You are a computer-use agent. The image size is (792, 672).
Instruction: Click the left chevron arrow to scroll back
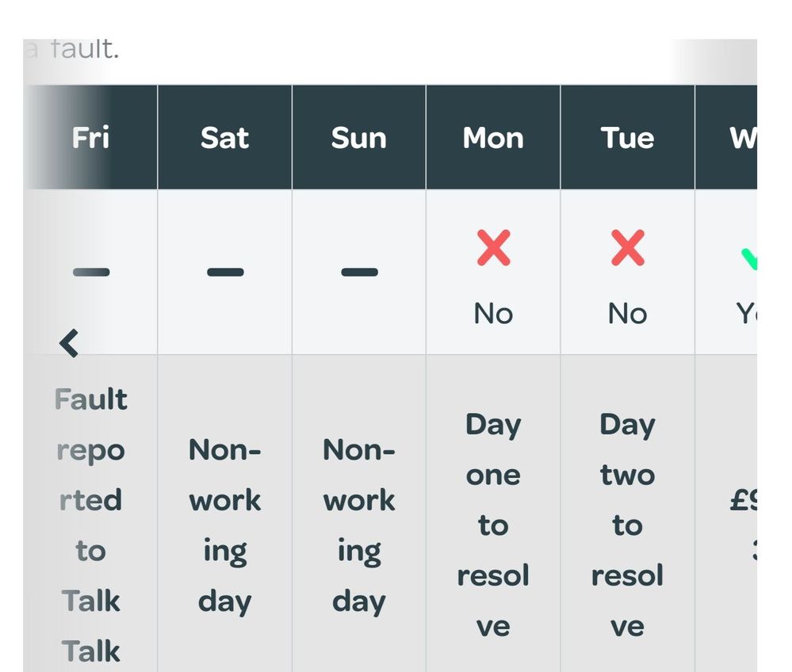point(69,343)
